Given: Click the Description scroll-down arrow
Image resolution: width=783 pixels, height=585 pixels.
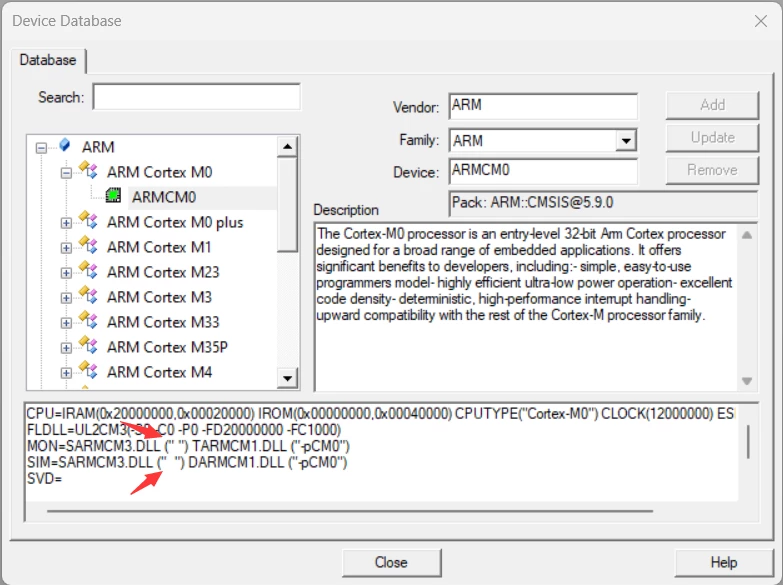Looking at the screenshot, I should (747, 381).
